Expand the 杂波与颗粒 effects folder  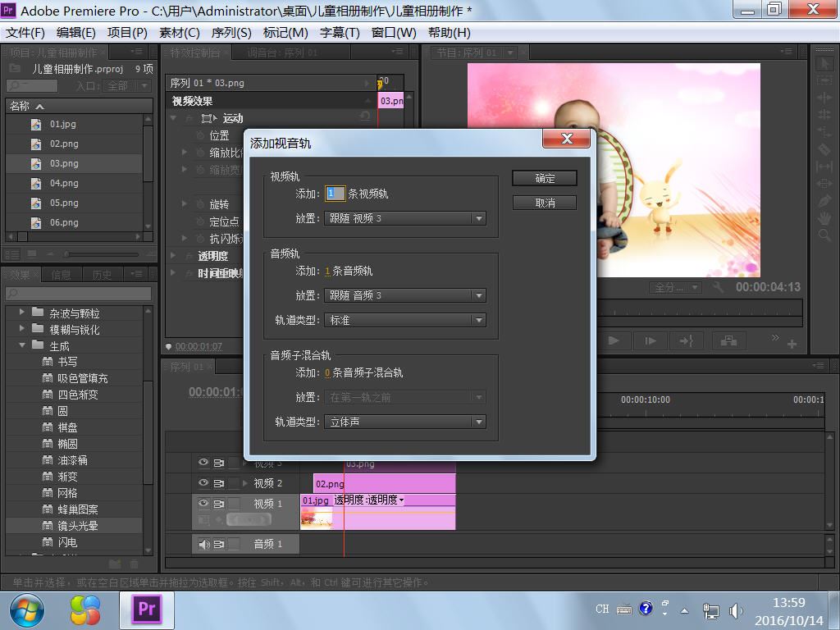(21, 312)
